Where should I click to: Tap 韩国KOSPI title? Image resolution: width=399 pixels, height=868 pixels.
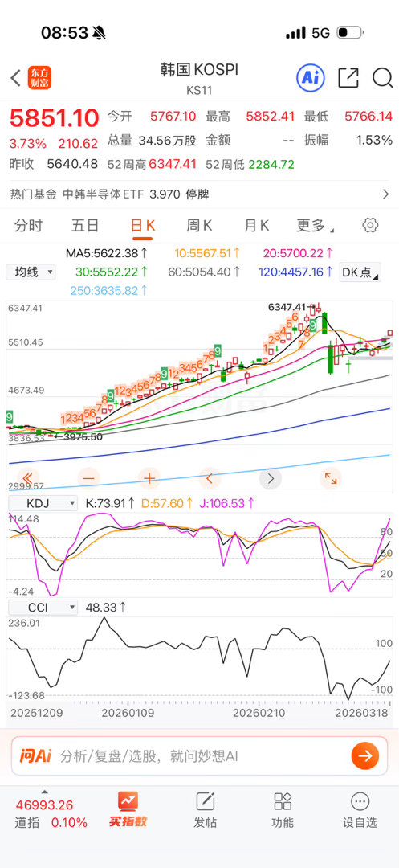pyautogui.click(x=199, y=70)
